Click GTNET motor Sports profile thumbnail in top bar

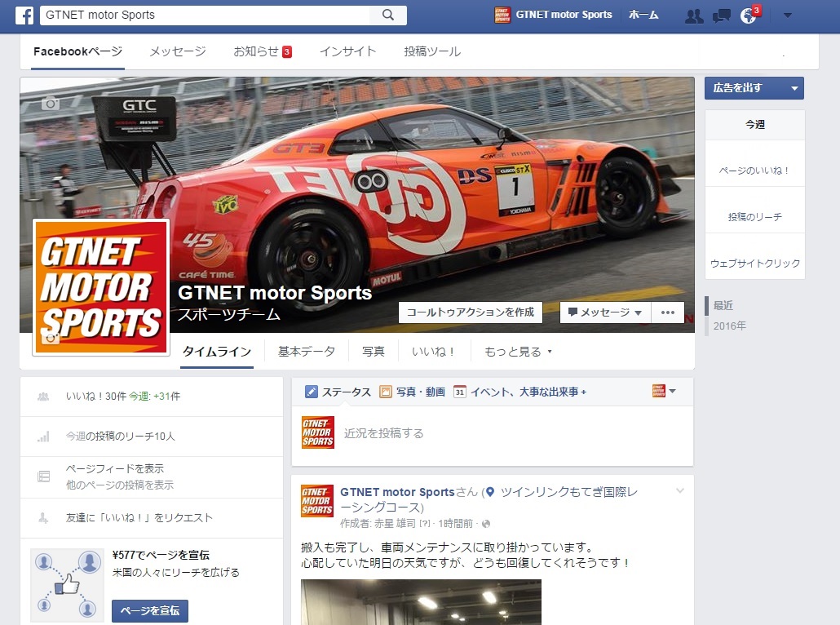[502, 15]
